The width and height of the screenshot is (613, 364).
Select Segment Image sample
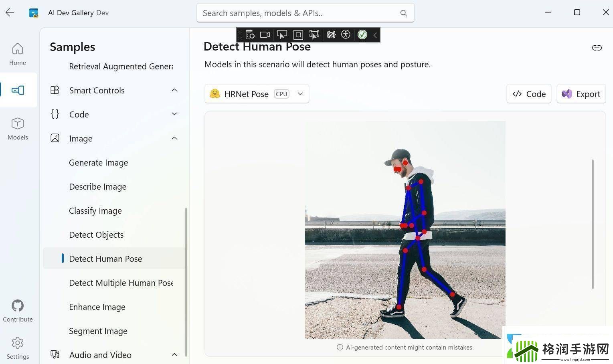98,331
